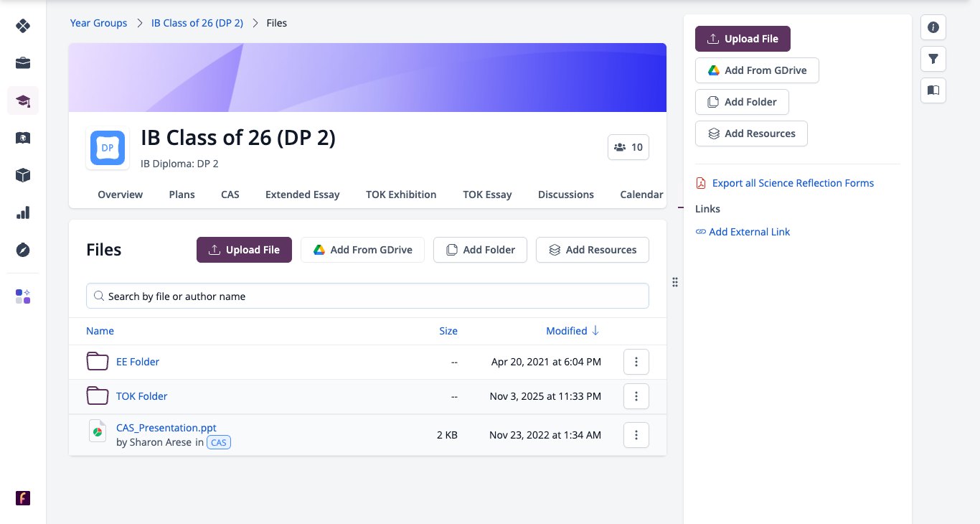
Task: Click Add Folder in the Files header
Action: click(480, 250)
